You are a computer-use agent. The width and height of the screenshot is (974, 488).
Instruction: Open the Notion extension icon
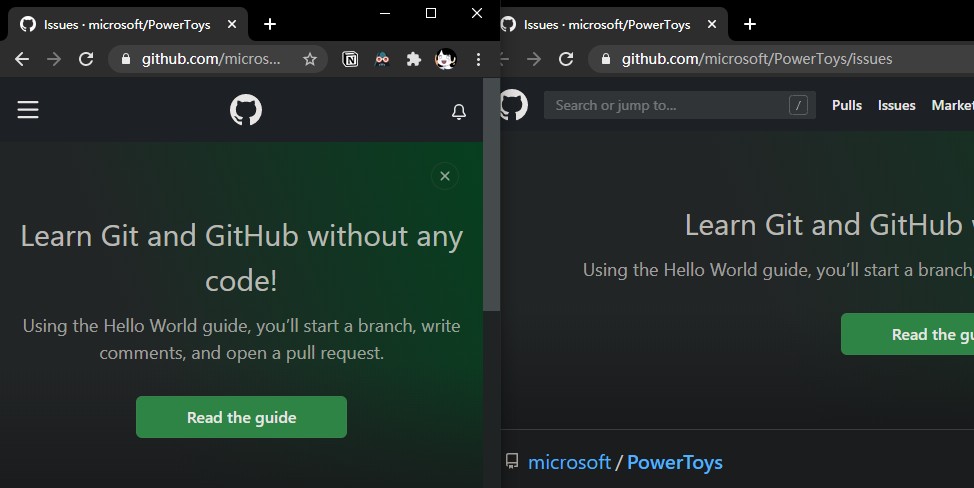tap(350, 59)
